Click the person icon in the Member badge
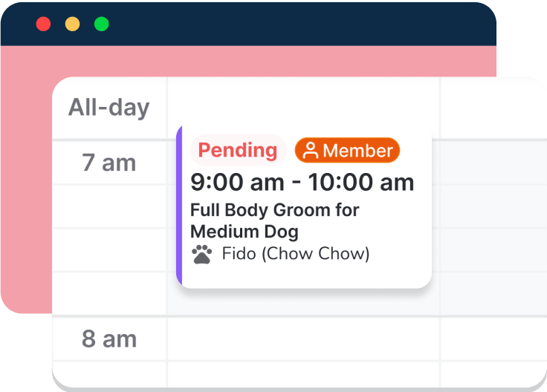The image size is (547, 392). 311,151
